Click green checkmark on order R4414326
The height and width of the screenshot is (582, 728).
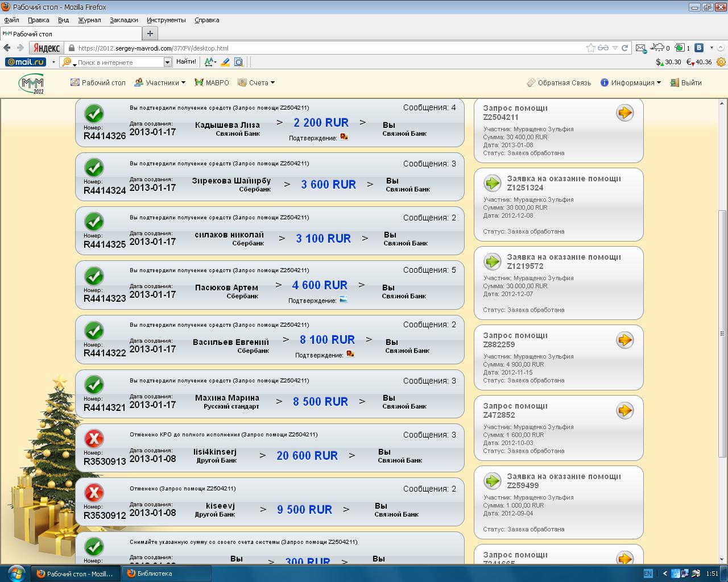(94, 113)
